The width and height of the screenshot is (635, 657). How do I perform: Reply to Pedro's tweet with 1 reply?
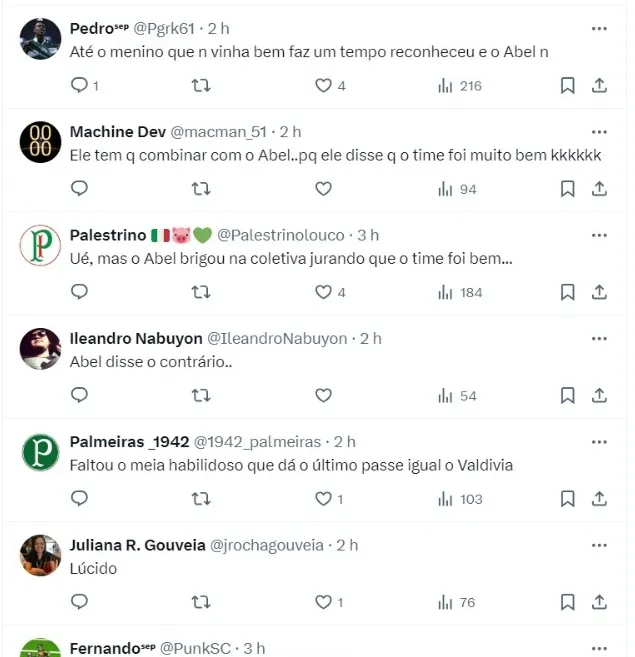[80, 86]
